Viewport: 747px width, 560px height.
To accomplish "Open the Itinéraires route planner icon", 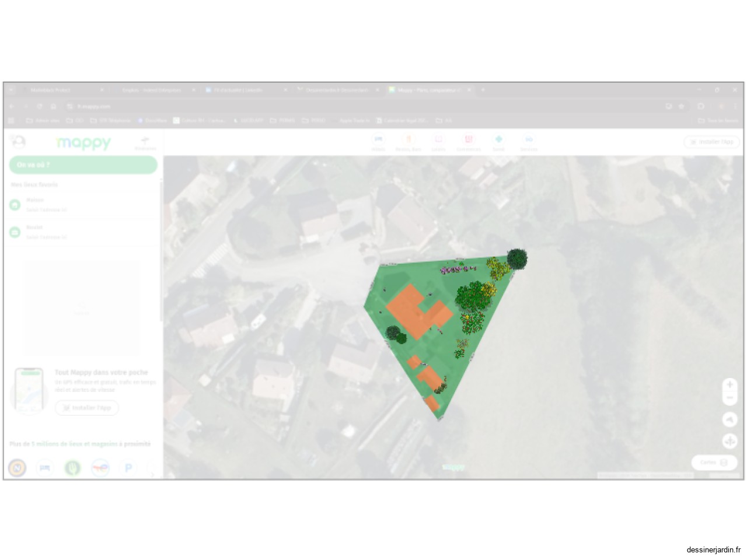I will 145,142.
